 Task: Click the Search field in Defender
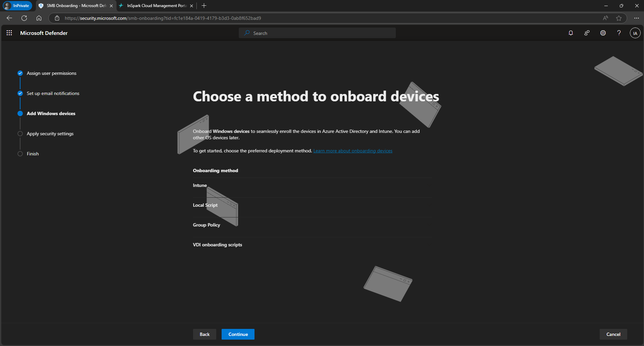pos(317,33)
